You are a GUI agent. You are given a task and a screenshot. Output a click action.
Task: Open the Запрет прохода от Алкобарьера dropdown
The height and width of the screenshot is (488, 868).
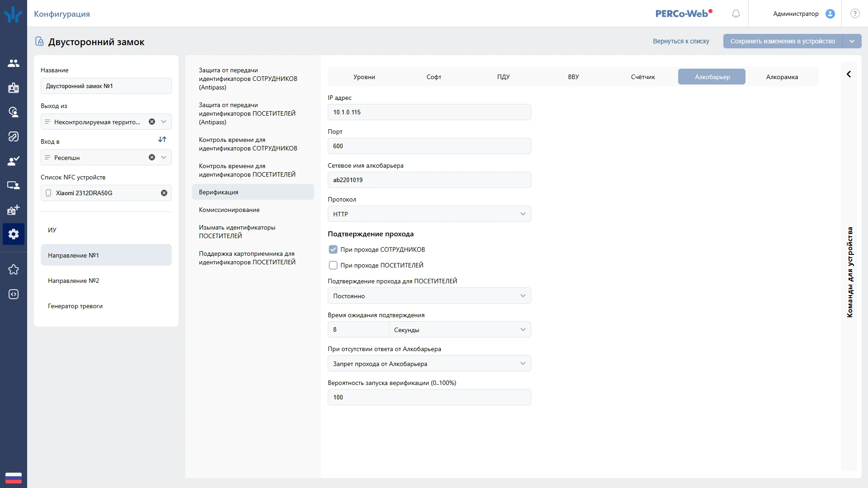point(429,363)
